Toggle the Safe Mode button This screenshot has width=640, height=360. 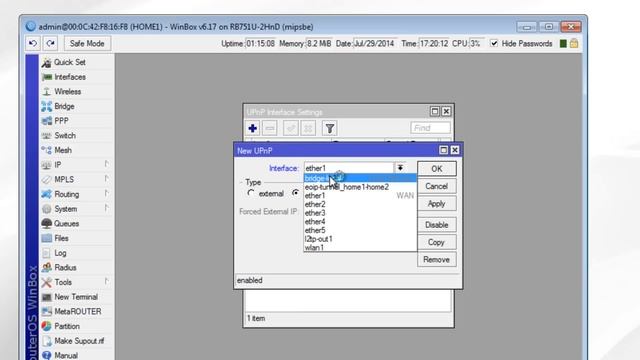tap(87, 43)
